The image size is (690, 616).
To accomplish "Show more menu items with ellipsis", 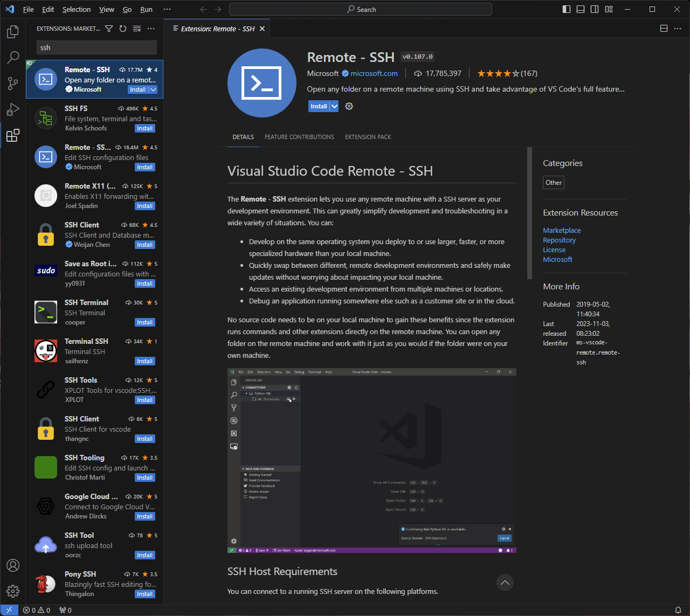I will click(167, 9).
